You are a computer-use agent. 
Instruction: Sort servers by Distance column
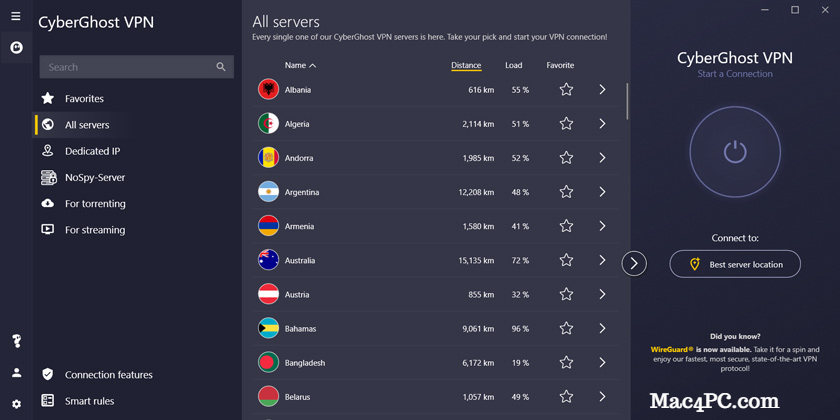coord(466,65)
